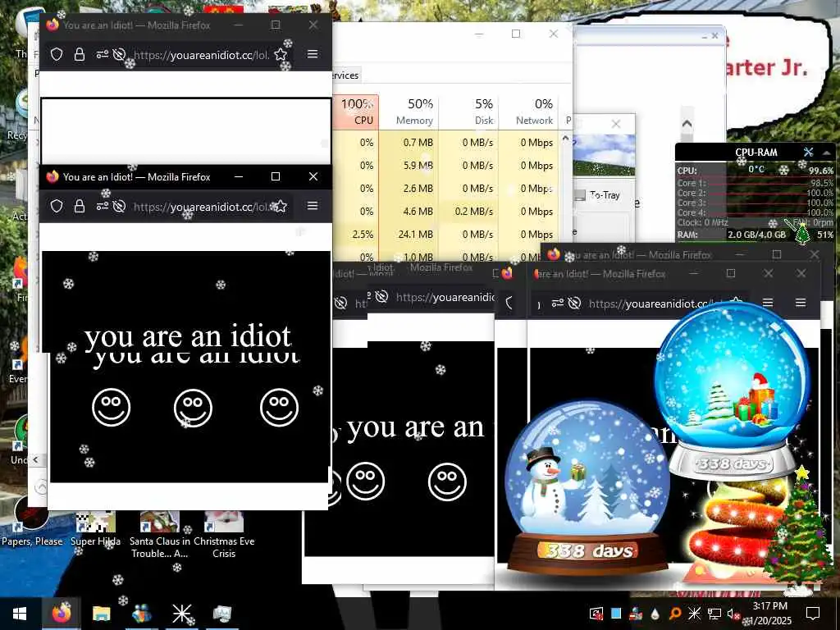Screen dimensions: 840x630
Task: Click the Task Manager icon on the taskbar
Action: pos(221,614)
